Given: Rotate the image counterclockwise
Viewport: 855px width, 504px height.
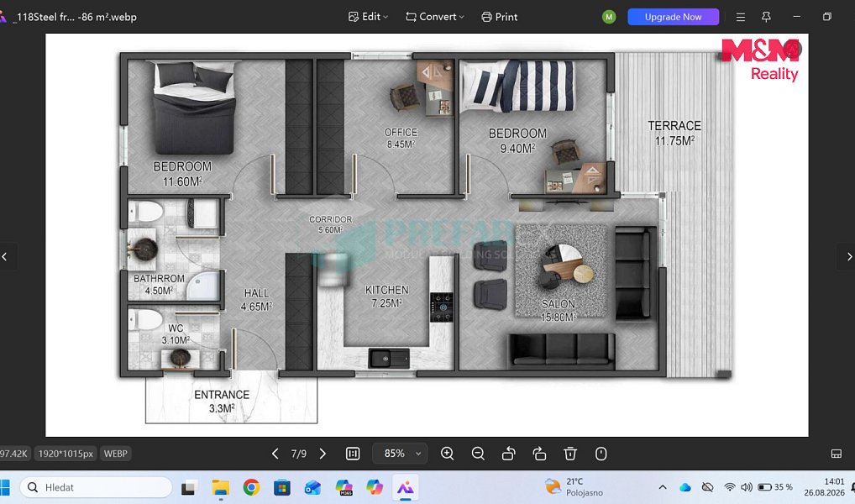Looking at the screenshot, I should [509, 454].
